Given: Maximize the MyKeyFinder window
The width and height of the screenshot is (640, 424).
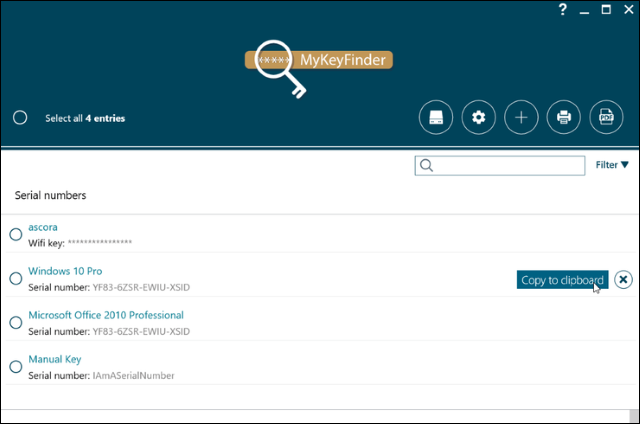Looking at the screenshot, I should coord(606,9).
